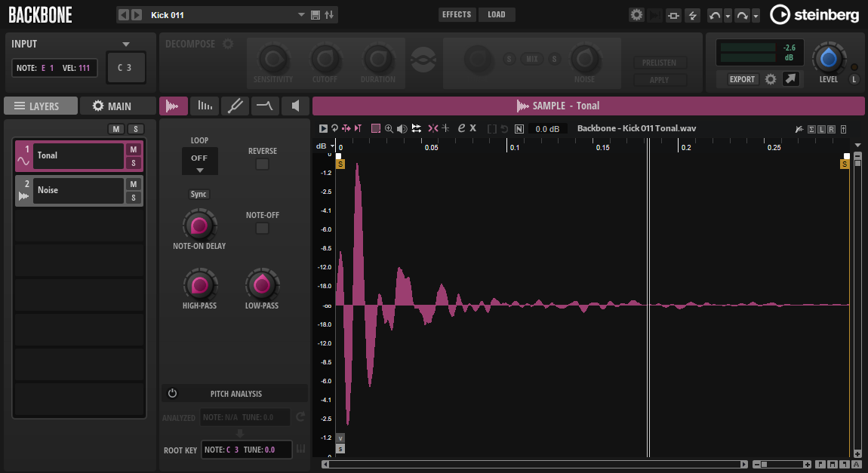Screen dimensions: 868x473
Task: Toggle the audition speaker icon in sample toolbar
Action: click(x=402, y=128)
